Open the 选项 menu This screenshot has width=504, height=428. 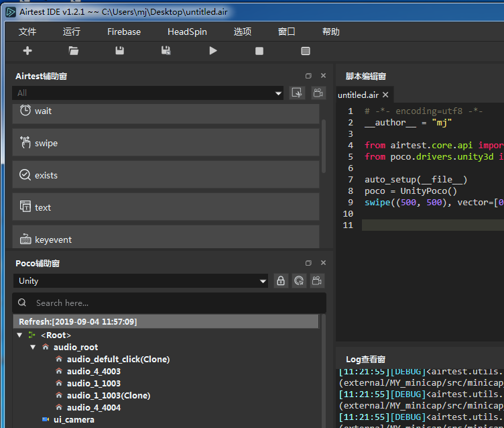click(243, 32)
